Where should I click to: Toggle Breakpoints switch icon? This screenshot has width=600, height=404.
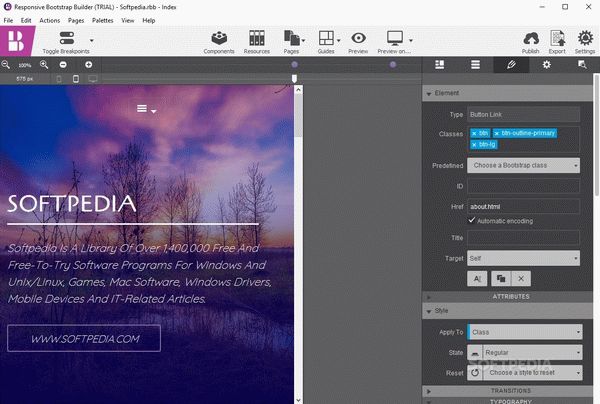(x=67, y=38)
